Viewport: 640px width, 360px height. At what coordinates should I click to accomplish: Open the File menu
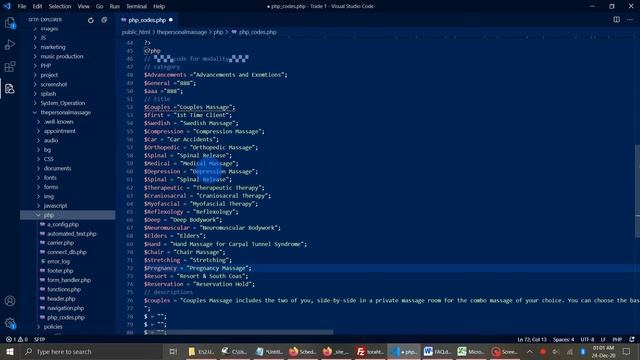[22, 6]
